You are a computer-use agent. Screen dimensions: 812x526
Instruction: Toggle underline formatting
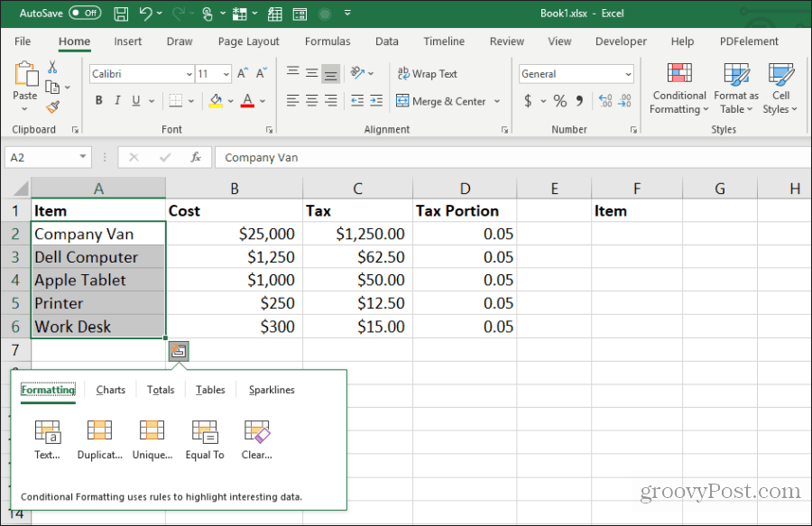coord(135,100)
